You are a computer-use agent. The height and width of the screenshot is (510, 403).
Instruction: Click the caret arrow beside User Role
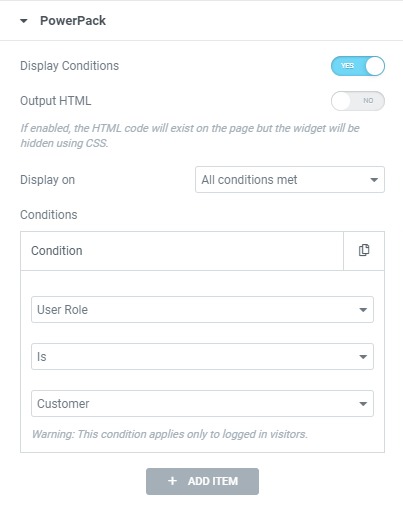click(363, 310)
